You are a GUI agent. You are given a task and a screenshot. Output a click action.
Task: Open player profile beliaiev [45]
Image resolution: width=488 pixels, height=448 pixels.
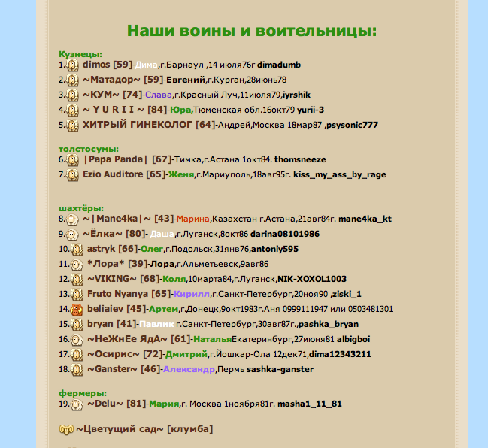tap(117, 309)
